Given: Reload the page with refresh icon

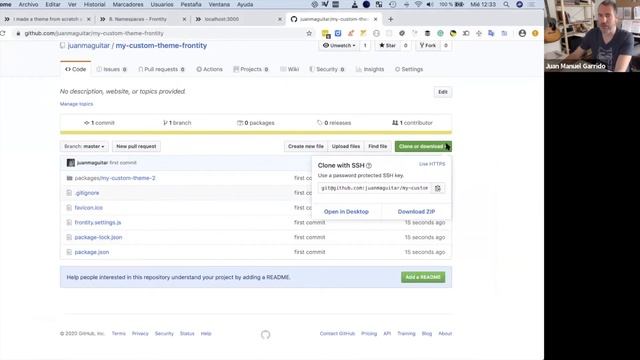Looking at the screenshot, I should coord(3,33).
